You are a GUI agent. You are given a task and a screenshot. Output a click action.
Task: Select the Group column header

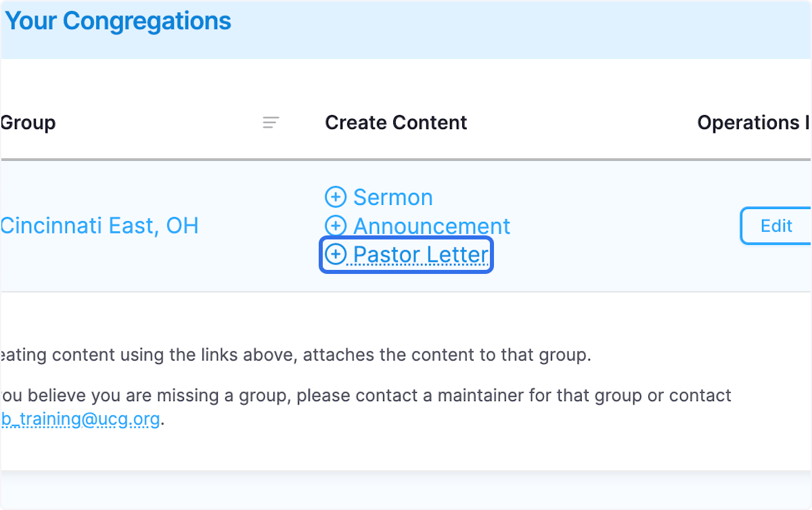pos(28,122)
